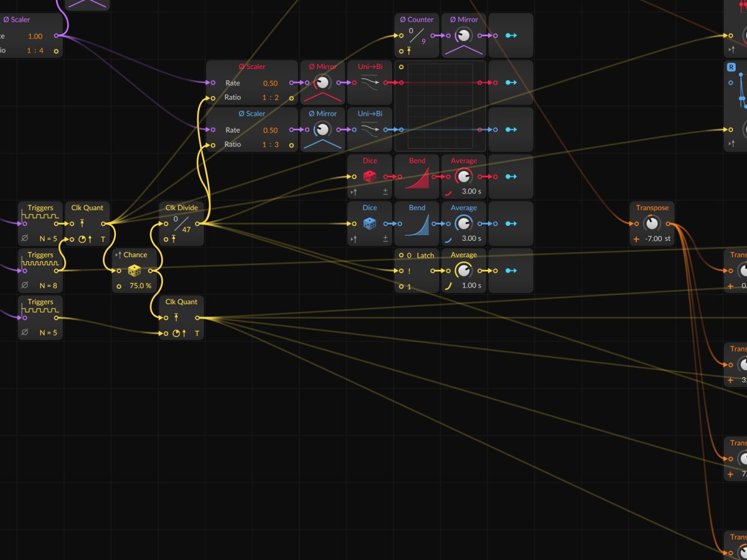Select the red Bend curve display
The image size is (747, 560).
coord(417,177)
